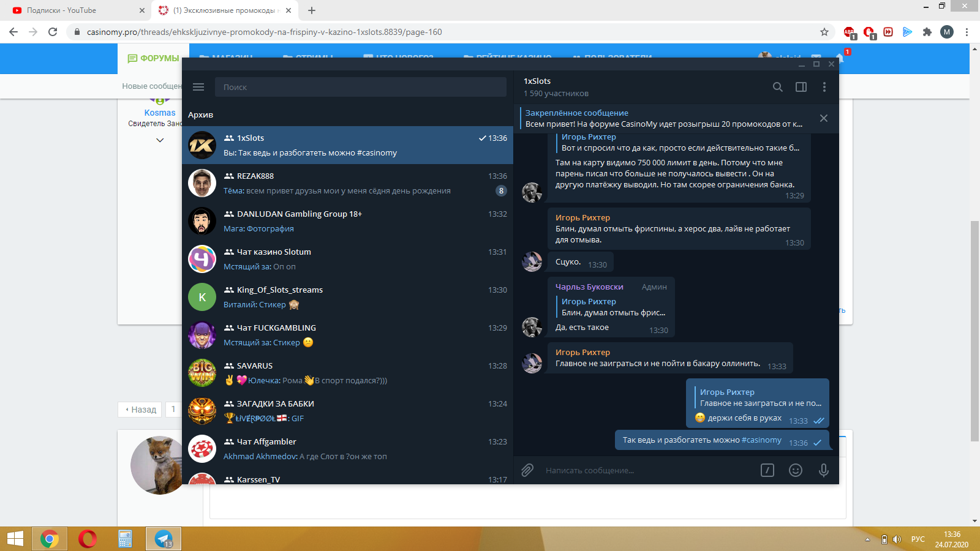Switch to the 'Эксклюзивные промокоды' browser tab
The height and width of the screenshot is (551, 980).
click(x=225, y=10)
